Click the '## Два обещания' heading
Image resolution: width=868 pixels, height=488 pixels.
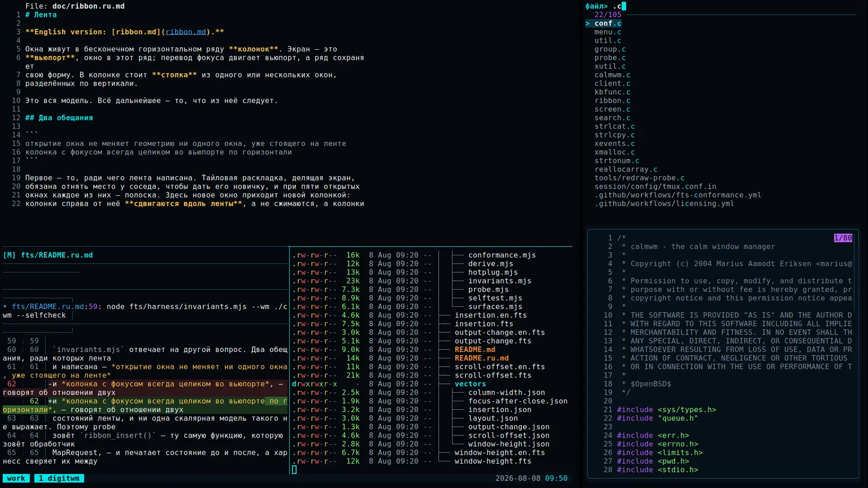coord(59,118)
